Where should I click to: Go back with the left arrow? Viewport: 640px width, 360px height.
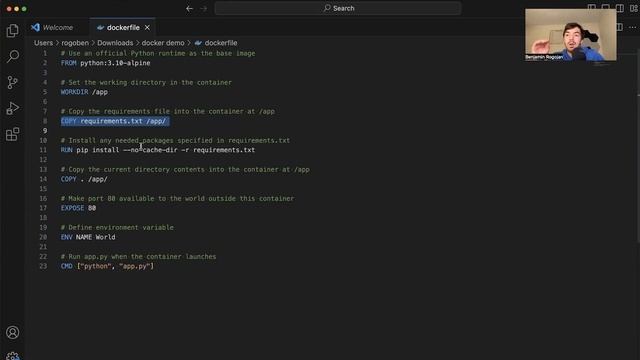tap(189, 8)
